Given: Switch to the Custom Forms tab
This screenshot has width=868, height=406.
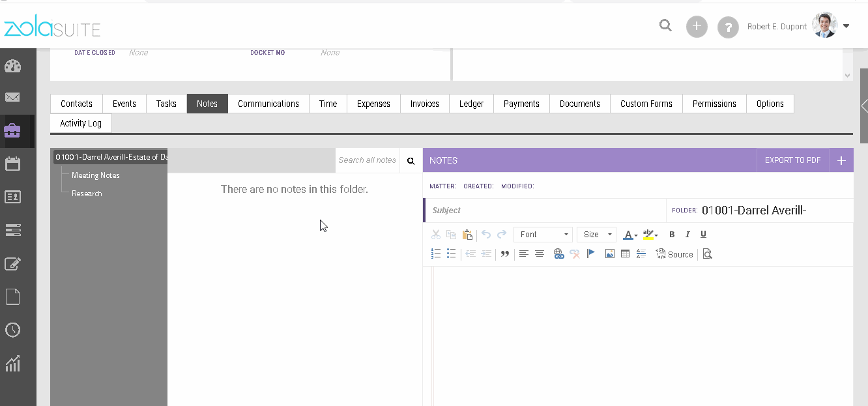Looking at the screenshot, I should coord(646,104).
